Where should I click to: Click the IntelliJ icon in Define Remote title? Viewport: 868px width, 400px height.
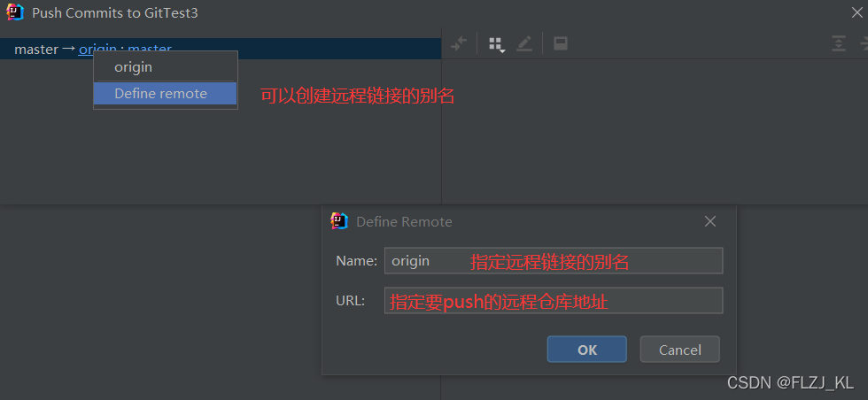[339, 220]
